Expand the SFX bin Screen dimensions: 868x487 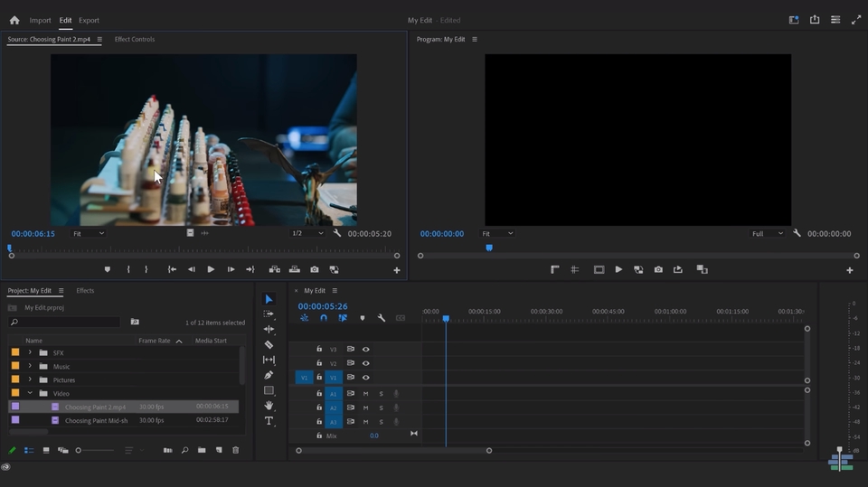coord(30,352)
